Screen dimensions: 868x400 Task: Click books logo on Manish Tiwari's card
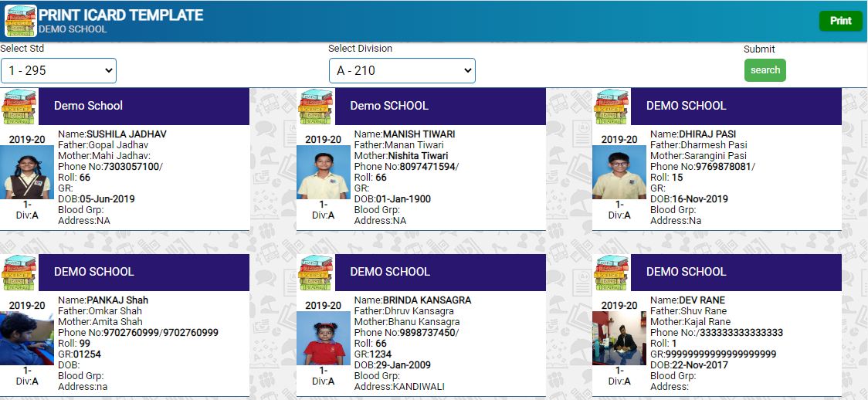(x=316, y=107)
